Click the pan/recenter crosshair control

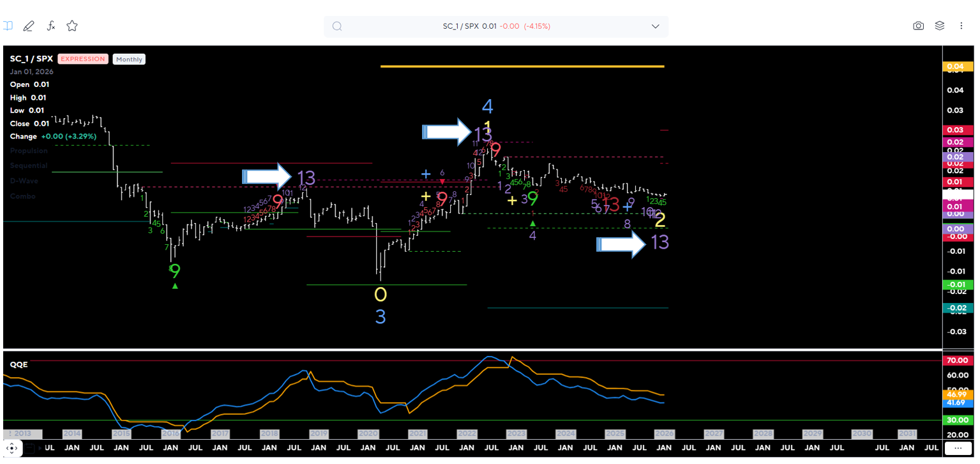click(x=12, y=448)
